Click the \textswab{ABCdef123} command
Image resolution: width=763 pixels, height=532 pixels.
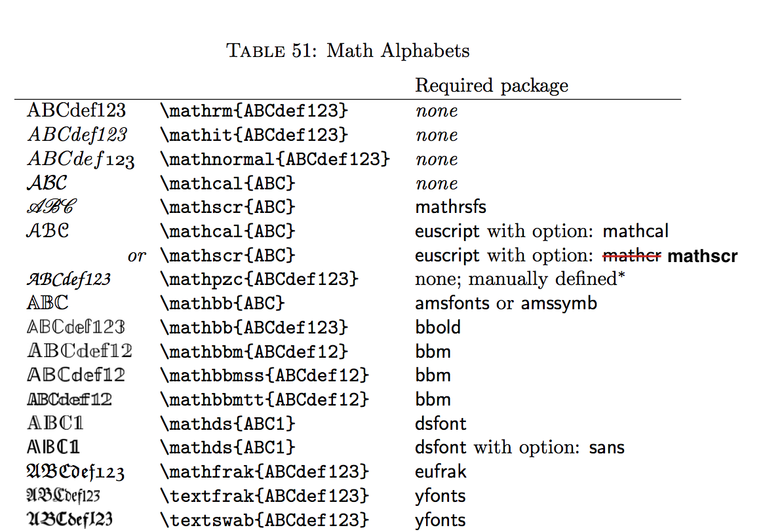click(265, 520)
